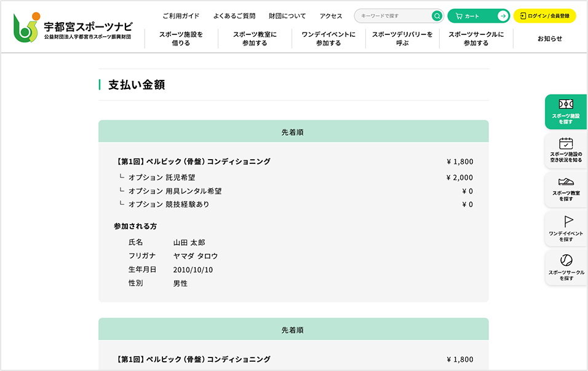
Task: Select ワンデイイベントに参加する menu item
Action: (328, 39)
